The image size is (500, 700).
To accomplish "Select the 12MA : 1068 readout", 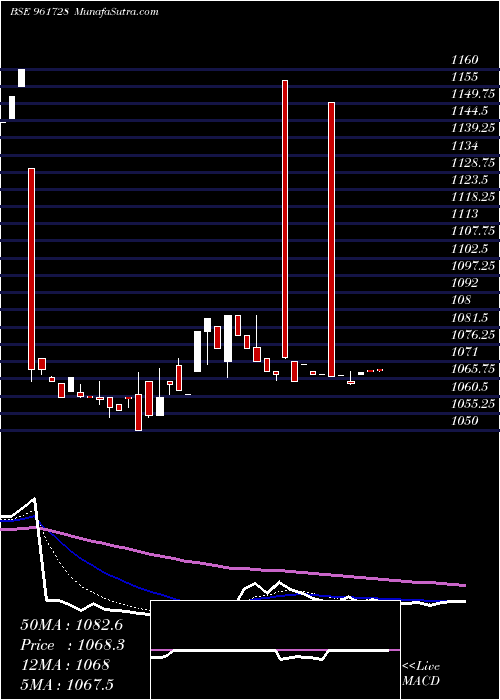I will pyautogui.click(x=65, y=665).
